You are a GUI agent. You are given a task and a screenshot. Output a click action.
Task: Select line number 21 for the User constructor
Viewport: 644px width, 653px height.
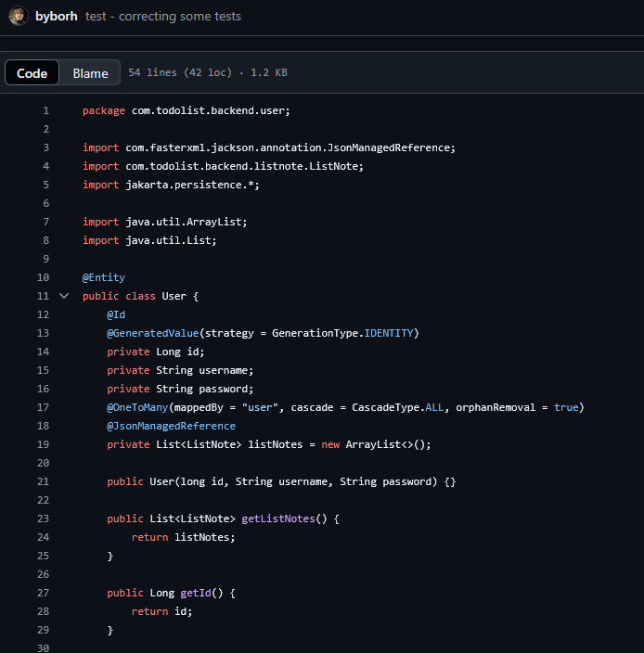click(x=44, y=481)
